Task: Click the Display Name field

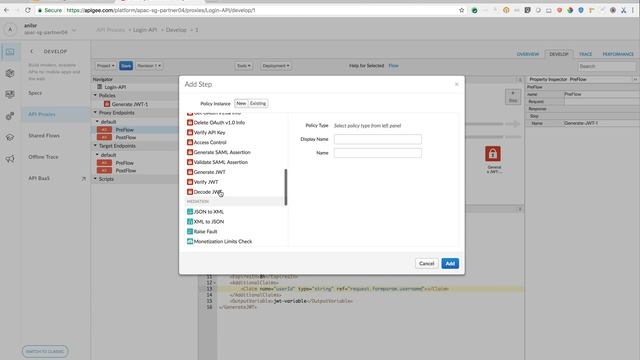Action: (x=378, y=139)
